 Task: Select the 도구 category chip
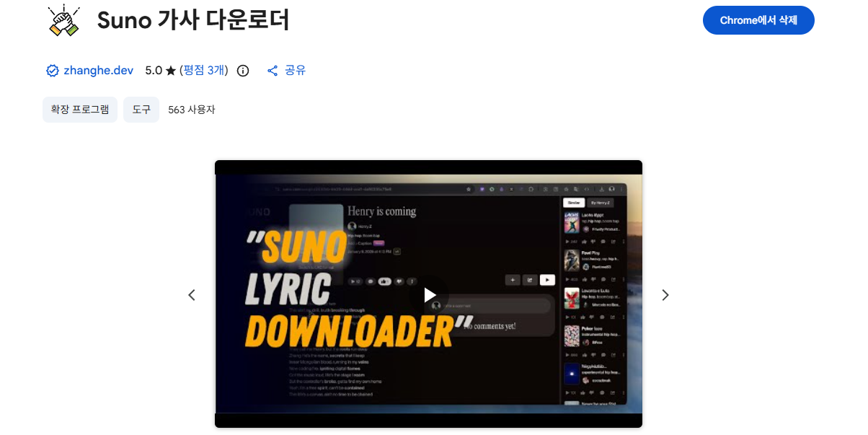141,110
